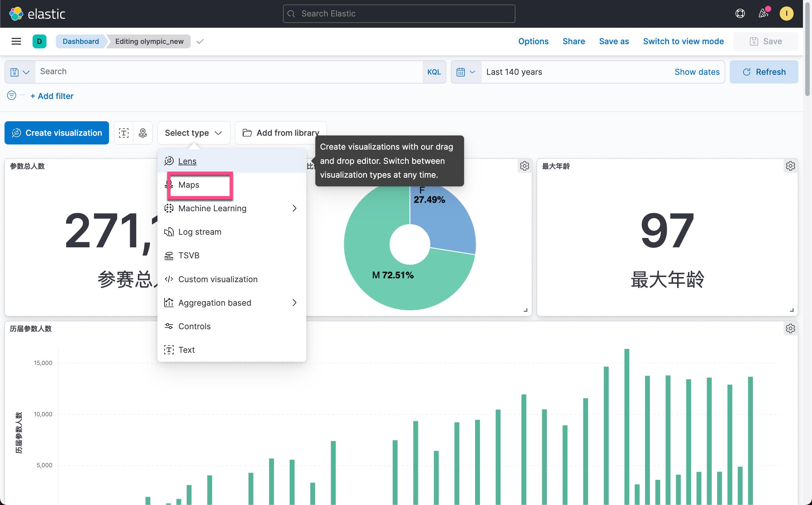Focus the KQL Search query field
Viewport: 812px width, 505px height.
click(x=229, y=72)
